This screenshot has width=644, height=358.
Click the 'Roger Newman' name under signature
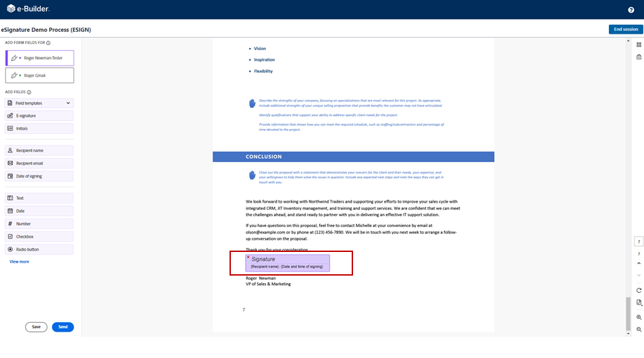261,278
